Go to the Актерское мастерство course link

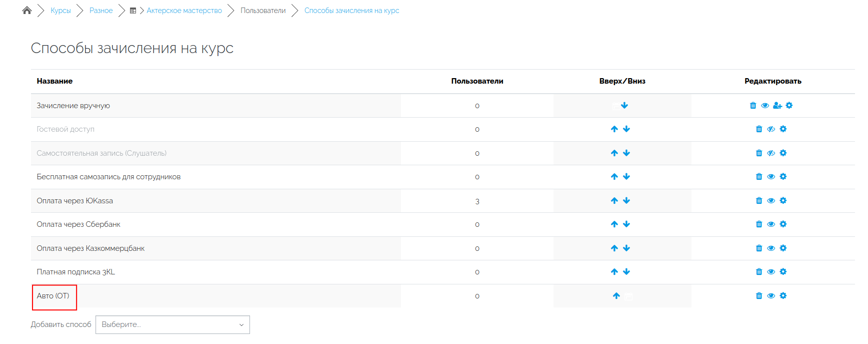184,11
